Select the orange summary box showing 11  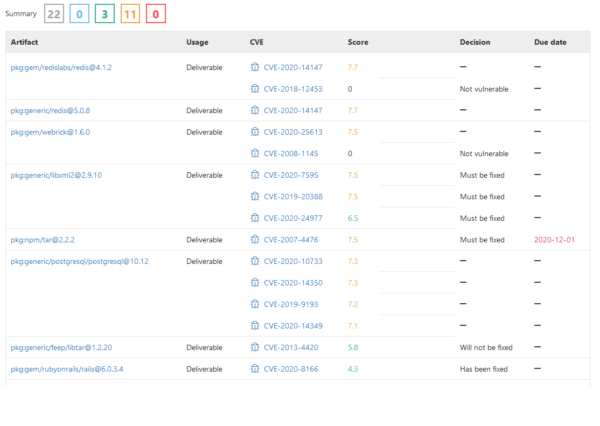(131, 14)
